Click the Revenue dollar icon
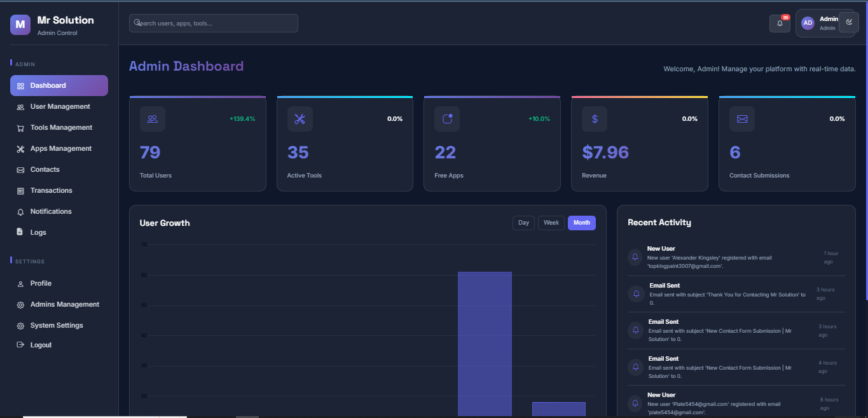 coord(595,119)
